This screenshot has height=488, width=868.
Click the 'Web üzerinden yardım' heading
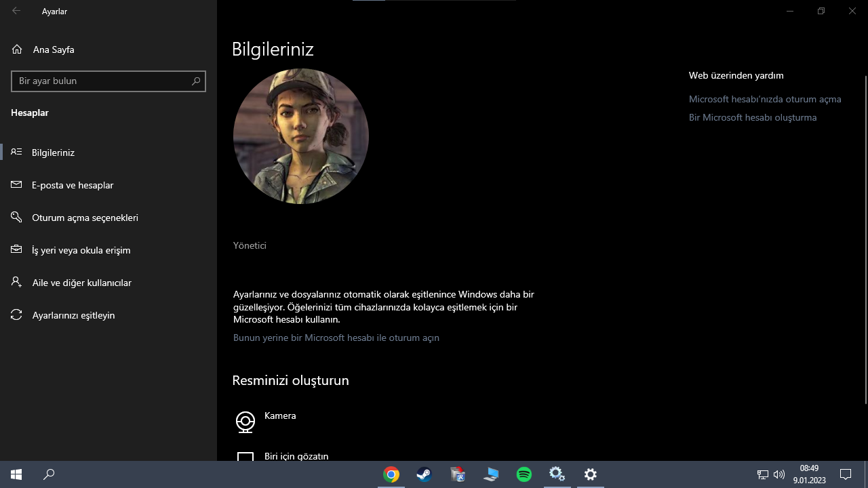point(736,75)
